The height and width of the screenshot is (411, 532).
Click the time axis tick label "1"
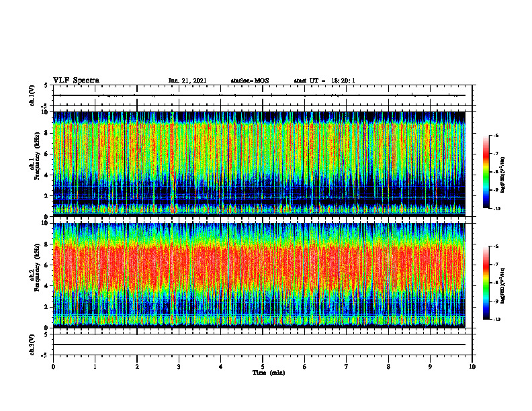pos(95,367)
